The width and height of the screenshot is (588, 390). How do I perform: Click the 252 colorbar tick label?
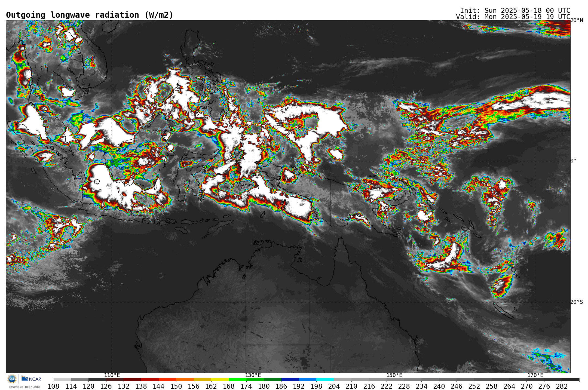coord(474,386)
